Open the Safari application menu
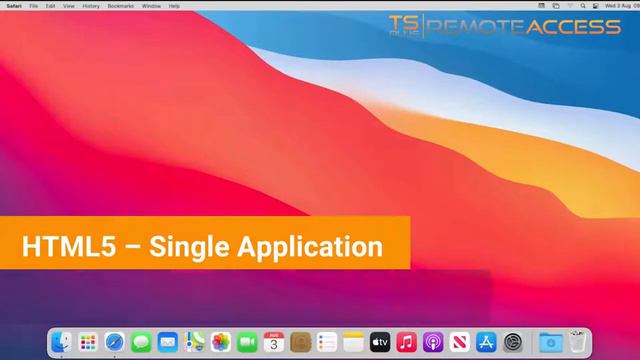Image resolution: width=640 pixels, height=360 pixels. point(14,6)
